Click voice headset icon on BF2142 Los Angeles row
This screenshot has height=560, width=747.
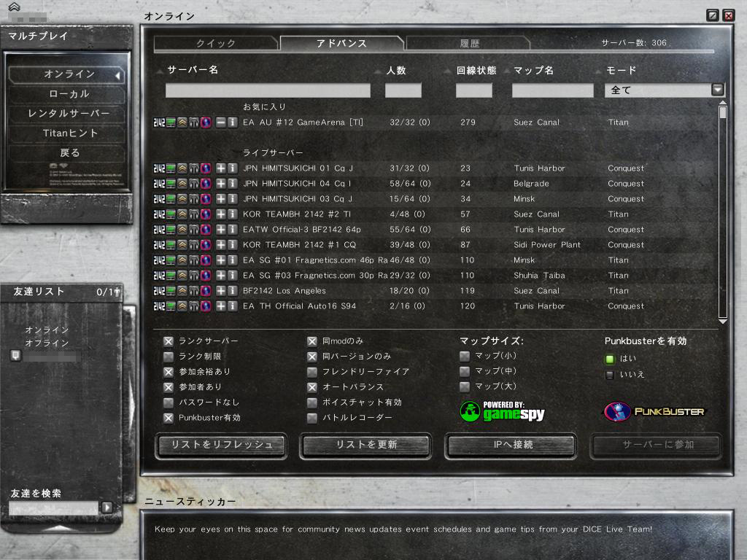point(194,290)
